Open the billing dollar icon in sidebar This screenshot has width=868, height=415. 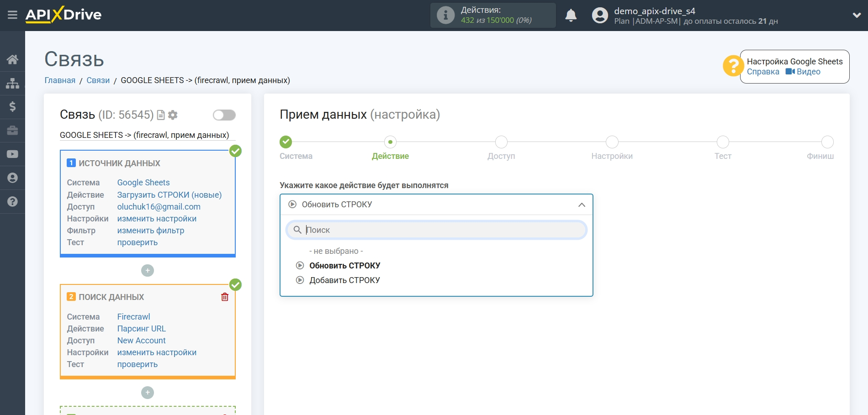click(12, 107)
